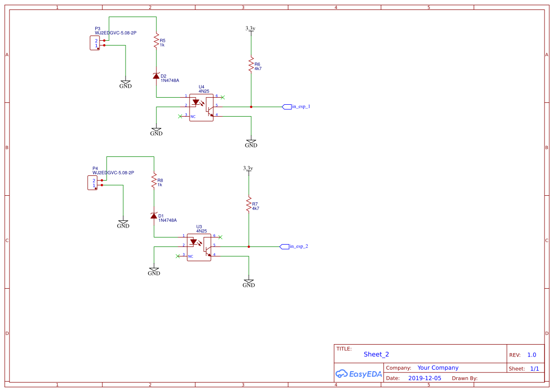Select the P4 WJ2EDGVC connector symbol
This screenshot has height=392, width=554.
(x=92, y=182)
